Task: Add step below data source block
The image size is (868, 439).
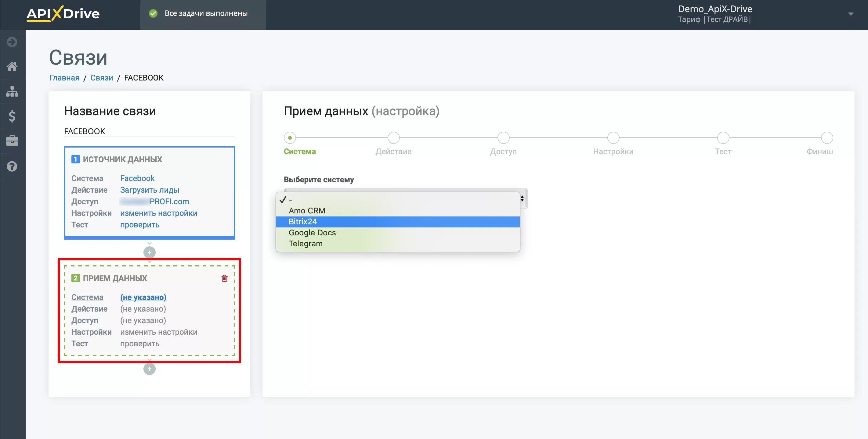Action: point(149,252)
